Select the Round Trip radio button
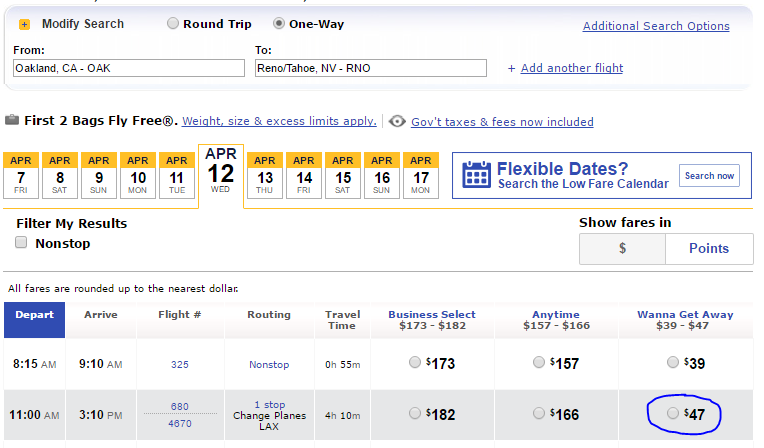Image resolution: width=764 pixels, height=448 pixels. 174,23
